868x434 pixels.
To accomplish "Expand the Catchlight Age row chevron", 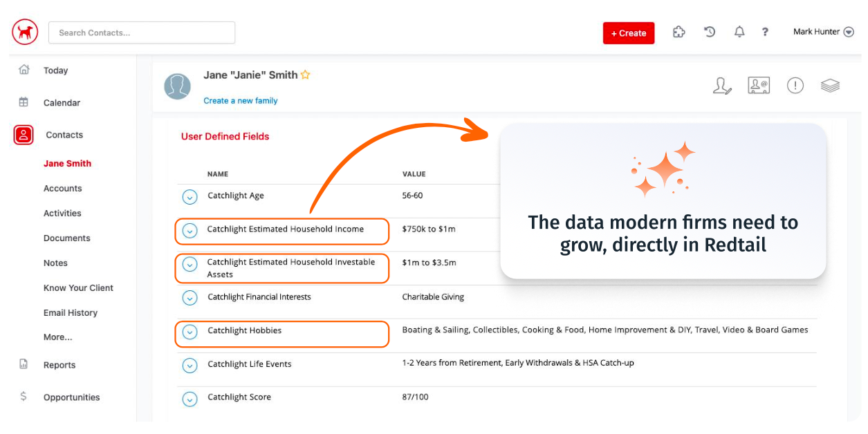I will 190,197.
